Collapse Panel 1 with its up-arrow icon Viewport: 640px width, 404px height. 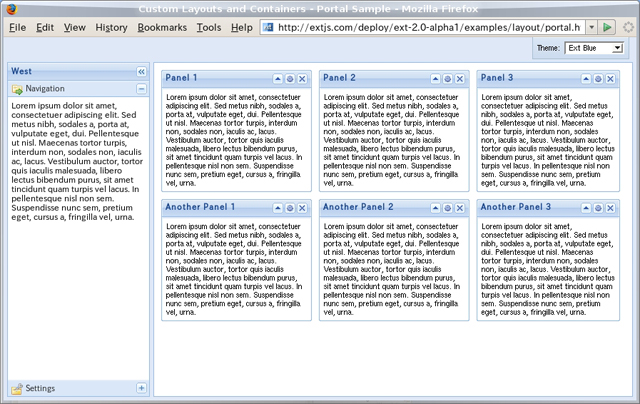pyautogui.click(x=278, y=79)
